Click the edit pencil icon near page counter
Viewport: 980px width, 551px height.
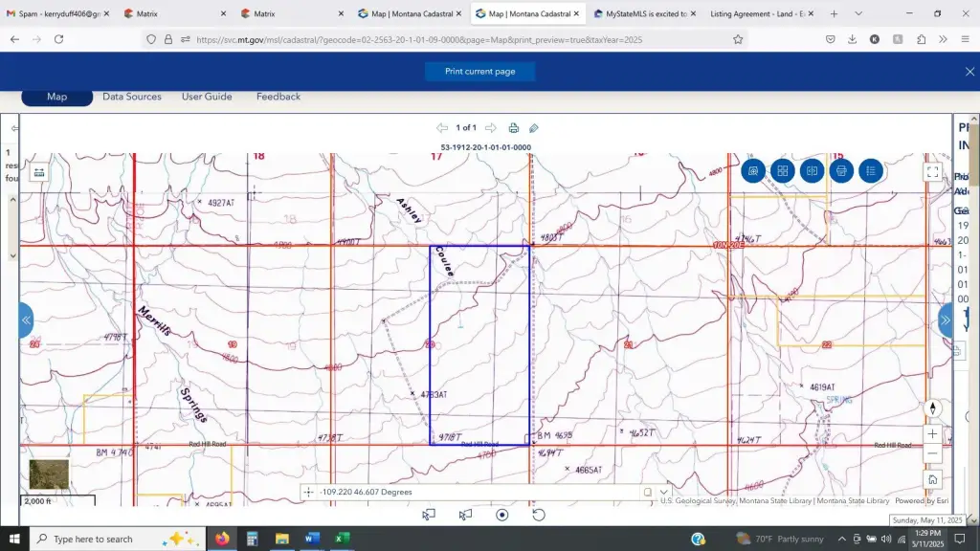pos(534,128)
